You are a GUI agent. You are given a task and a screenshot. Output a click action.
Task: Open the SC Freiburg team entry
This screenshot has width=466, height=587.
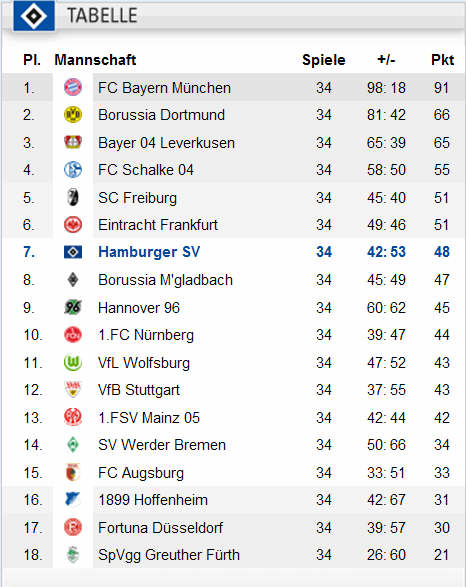[137, 198]
